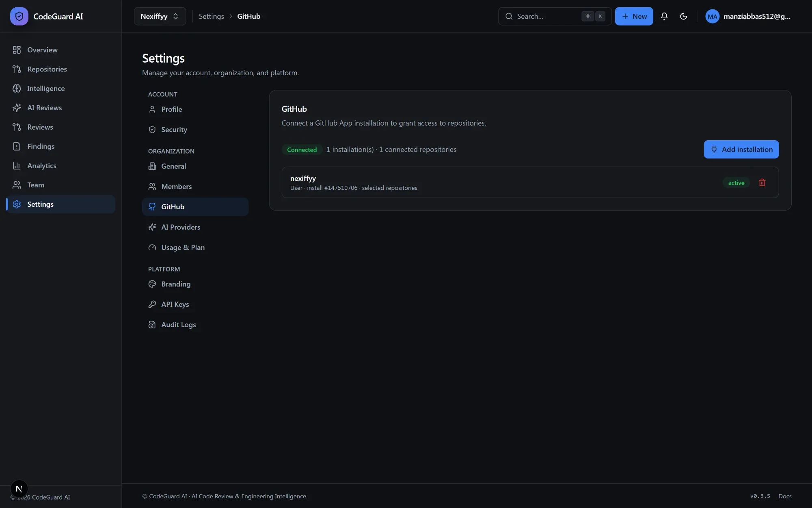Go to Analytics in the sidebar
812x508 pixels.
click(61, 166)
